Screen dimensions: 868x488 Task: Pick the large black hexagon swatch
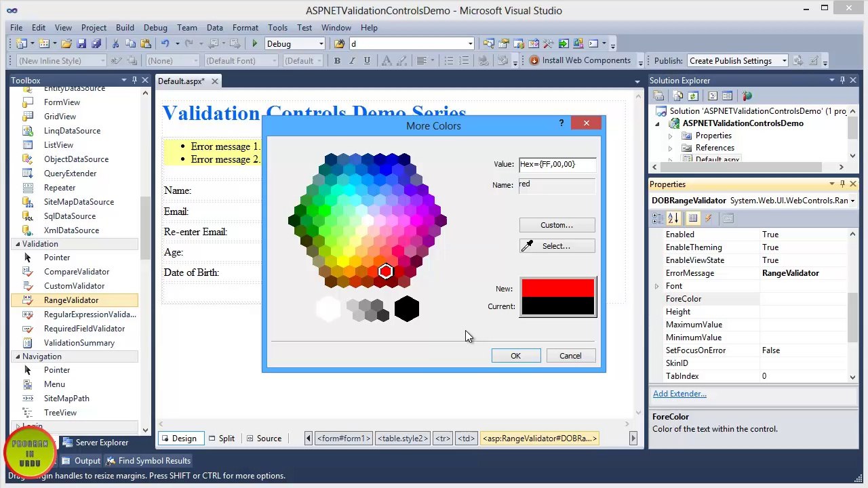(407, 309)
